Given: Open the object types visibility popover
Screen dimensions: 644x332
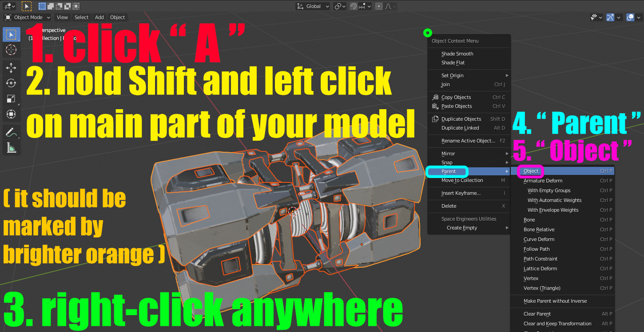Looking at the screenshot, I should point(596,17).
